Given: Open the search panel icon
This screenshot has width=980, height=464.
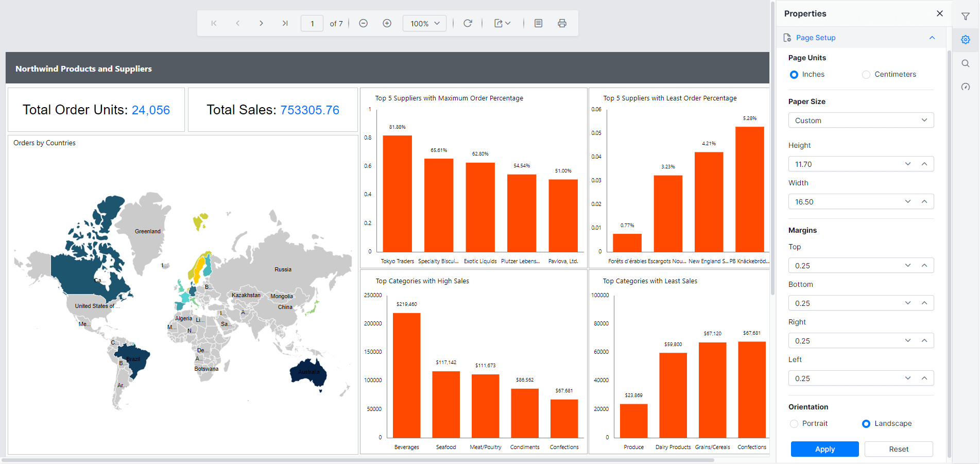Looking at the screenshot, I should click(x=966, y=63).
